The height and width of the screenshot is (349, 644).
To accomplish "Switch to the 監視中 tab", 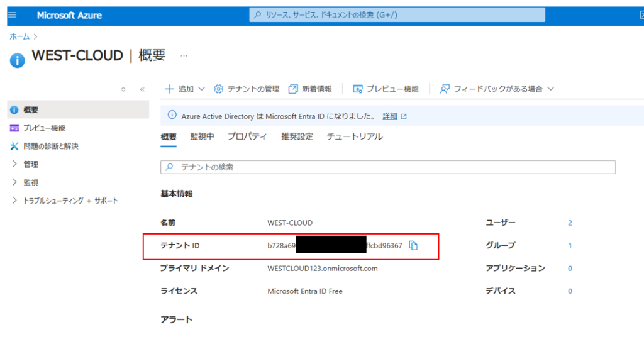I will coord(202,136).
